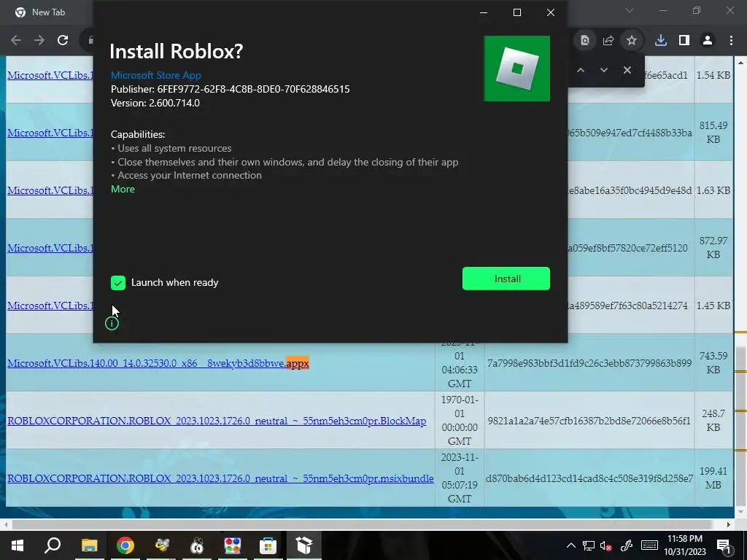Click the Microsoft.VCLibs link in the 872.97 KB row
Viewport: 747px width, 560px height.
50,248
